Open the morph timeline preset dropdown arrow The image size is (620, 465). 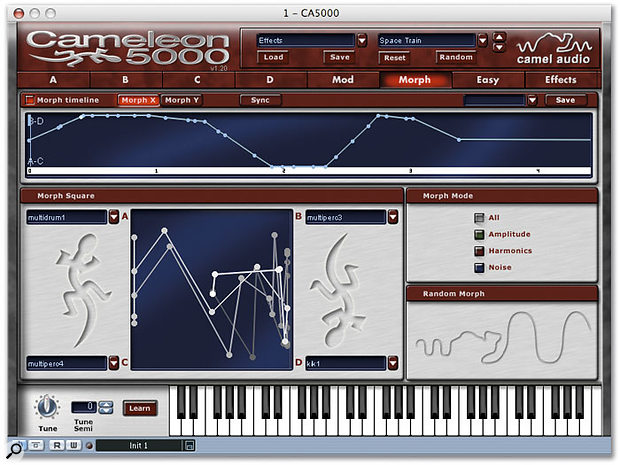[532, 100]
